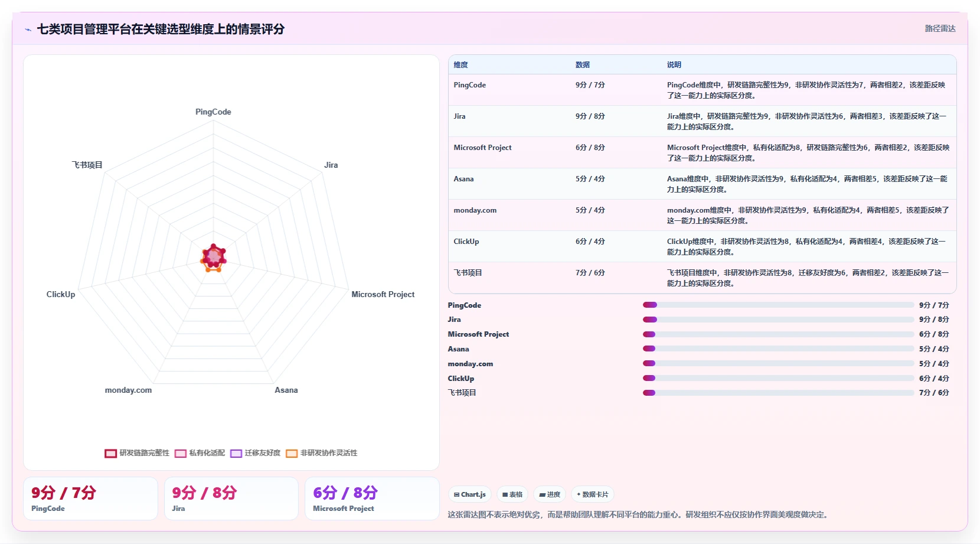
Task: Click the radar data cluster at center
Action: (213, 258)
